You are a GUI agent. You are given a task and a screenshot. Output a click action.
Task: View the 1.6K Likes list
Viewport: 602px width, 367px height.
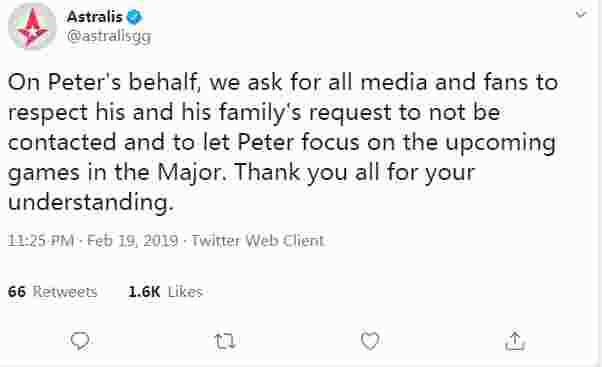pyautogui.click(x=165, y=292)
